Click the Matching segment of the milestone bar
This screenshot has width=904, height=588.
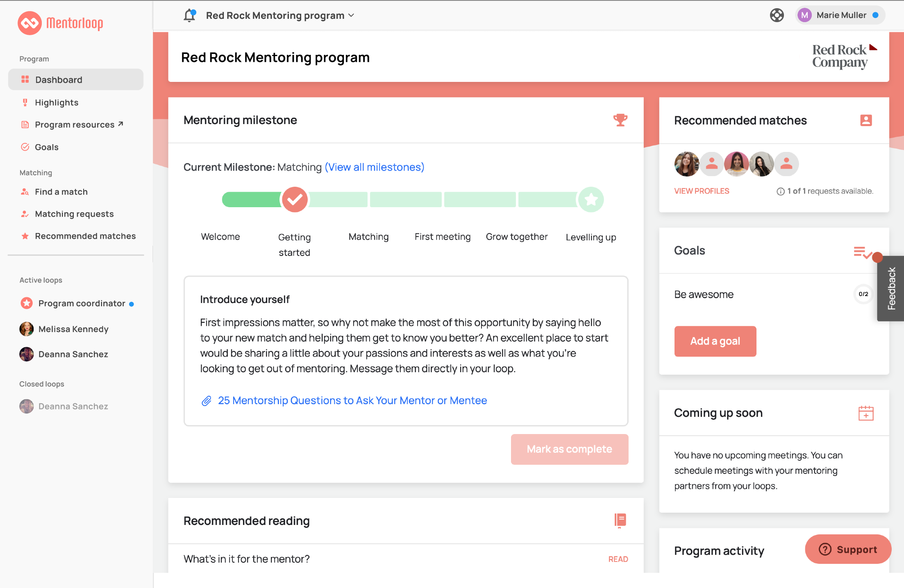click(338, 199)
